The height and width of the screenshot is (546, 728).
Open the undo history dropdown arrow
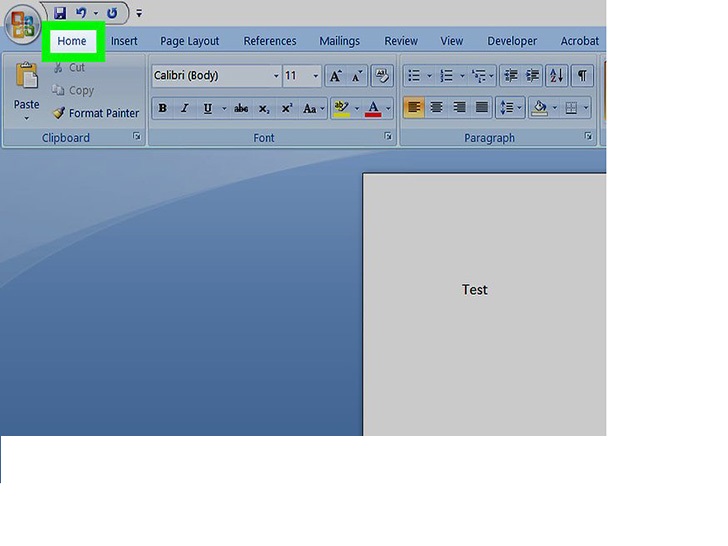(96, 13)
